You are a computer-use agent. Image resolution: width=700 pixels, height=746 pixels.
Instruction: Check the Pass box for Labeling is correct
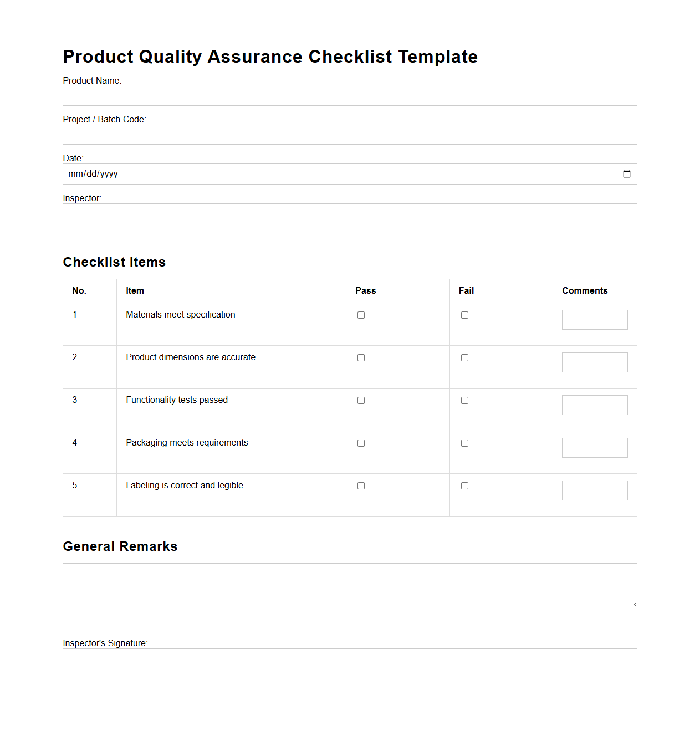361,485
